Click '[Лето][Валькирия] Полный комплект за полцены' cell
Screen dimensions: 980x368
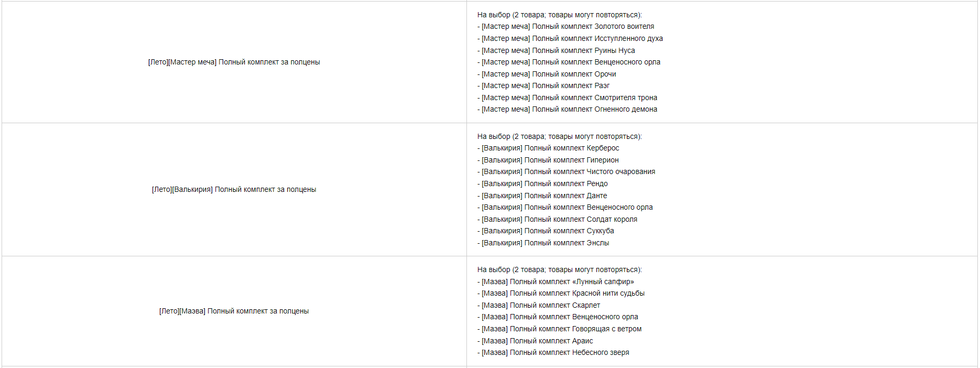234,189
